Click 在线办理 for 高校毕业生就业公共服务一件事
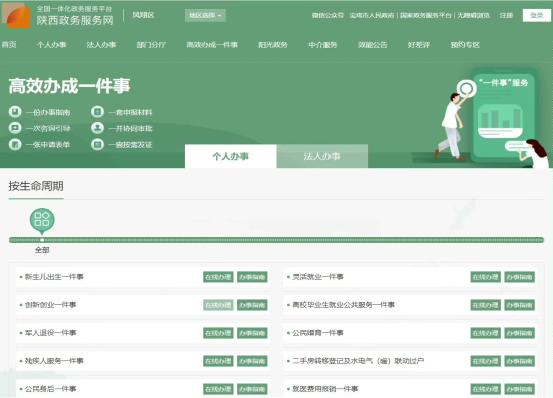The height and width of the screenshot is (398, 553). tap(485, 305)
